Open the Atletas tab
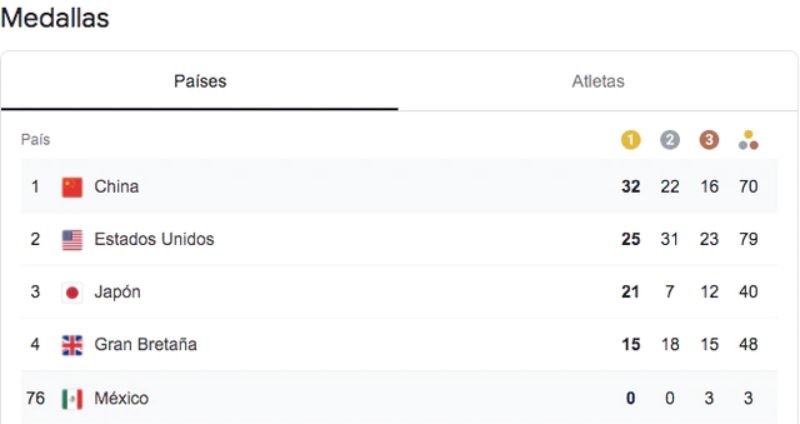 tap(598, 82)
